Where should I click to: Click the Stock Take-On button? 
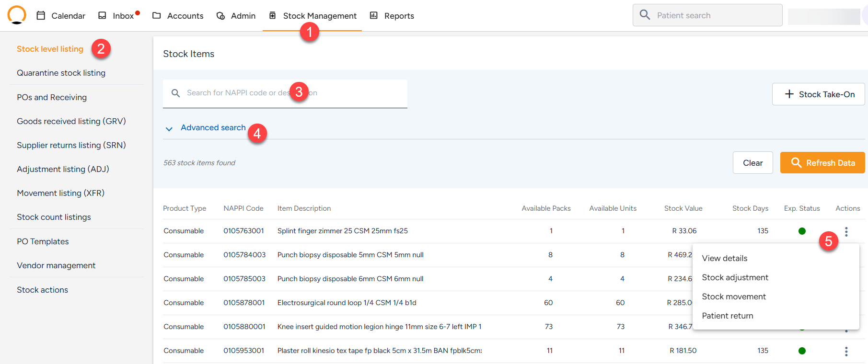pos(818,94)
